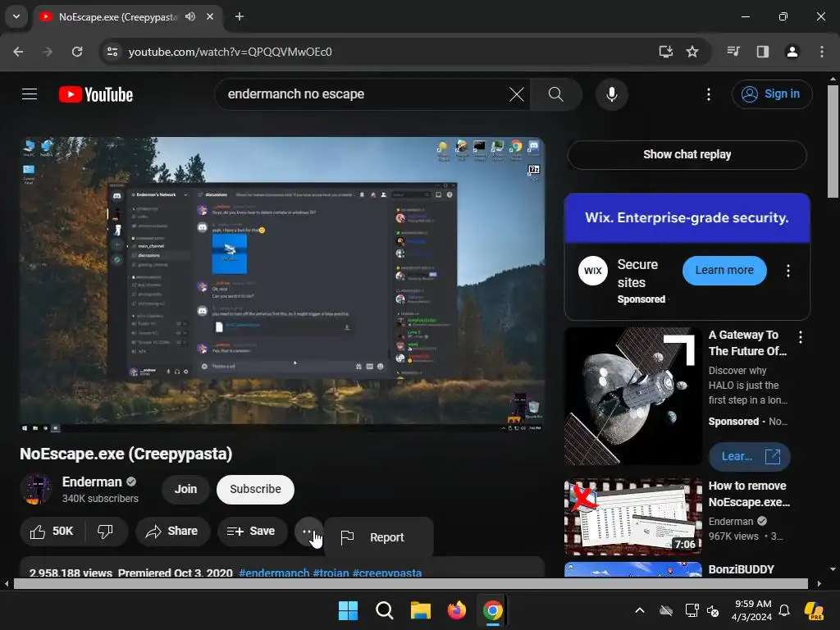Open Enderman channel name link
Image resolution: width=840 pixels, height=630 pixels.
click(x=92, y=482)
